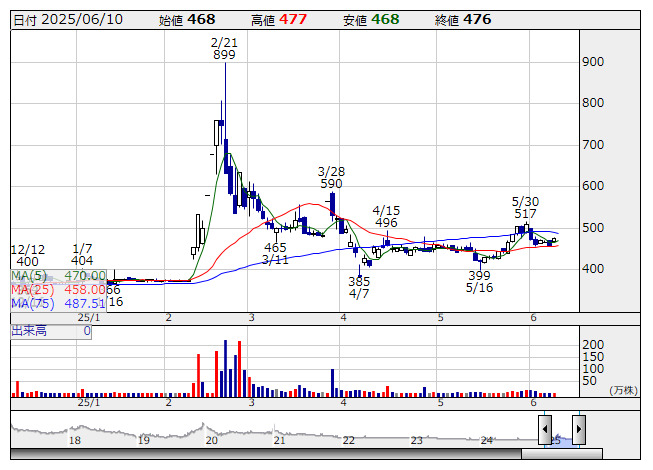The width and height of the screenshot is (653, 470).
Task: Click the left range handle arrow
Action: (545, 430)
